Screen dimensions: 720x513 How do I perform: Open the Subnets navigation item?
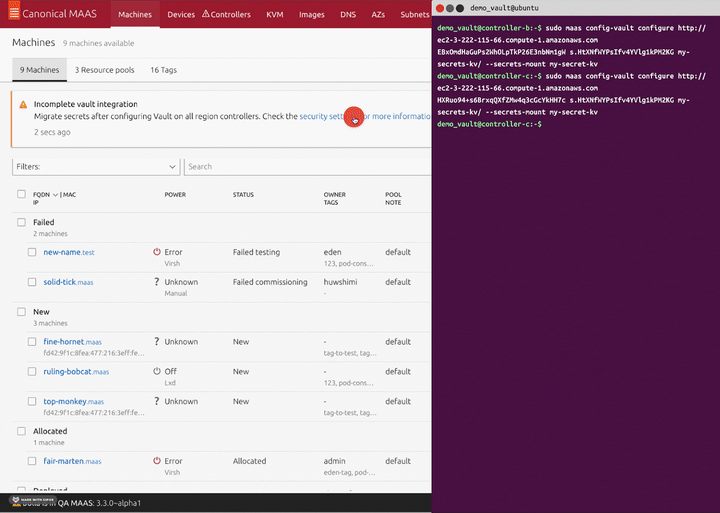tap(415, 14)
